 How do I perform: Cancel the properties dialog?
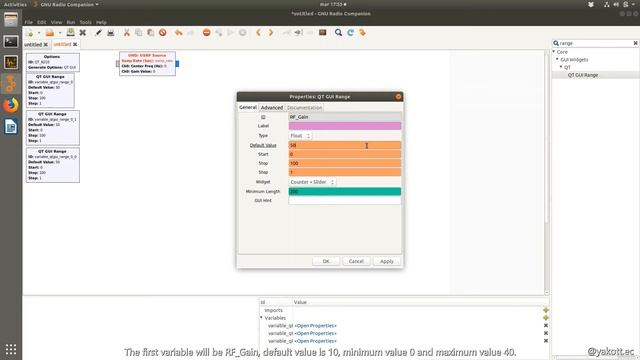[356, 261]
